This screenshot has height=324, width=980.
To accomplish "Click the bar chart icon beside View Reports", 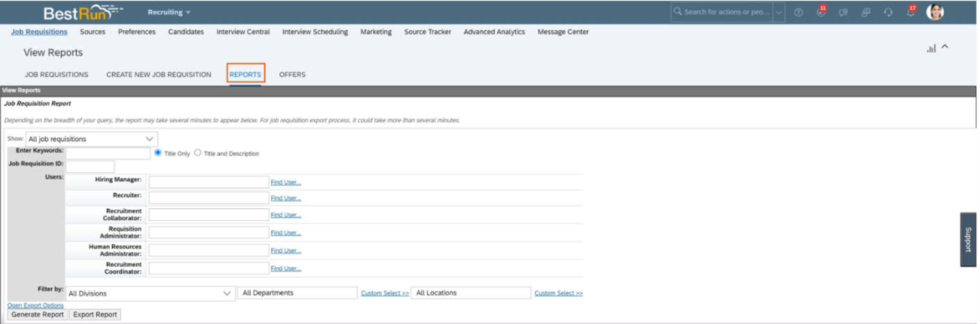I will 931,49.
